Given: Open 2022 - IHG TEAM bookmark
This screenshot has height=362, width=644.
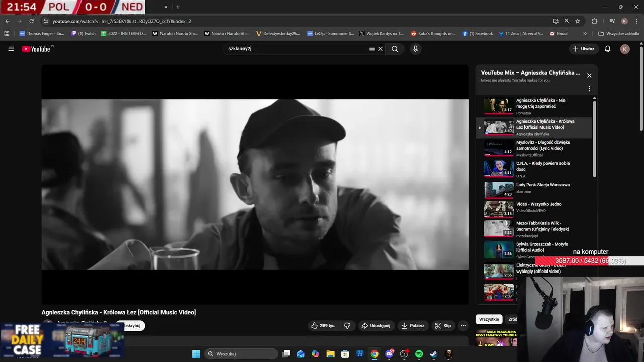Looking at the screenshot, I should 123,34.
